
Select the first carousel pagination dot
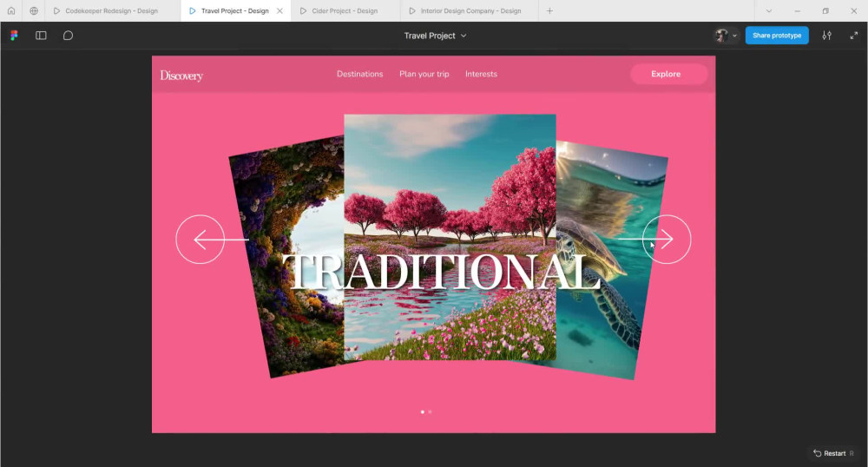(423, 411)
